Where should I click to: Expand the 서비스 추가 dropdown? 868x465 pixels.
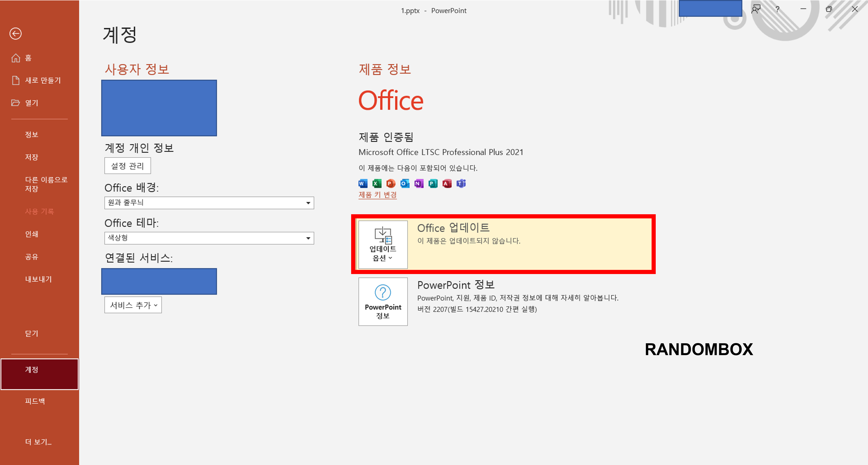(133, 305)
